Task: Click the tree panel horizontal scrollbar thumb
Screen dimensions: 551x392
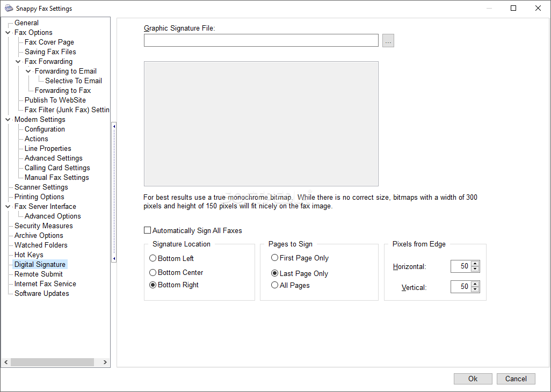Action: (52, 362)
